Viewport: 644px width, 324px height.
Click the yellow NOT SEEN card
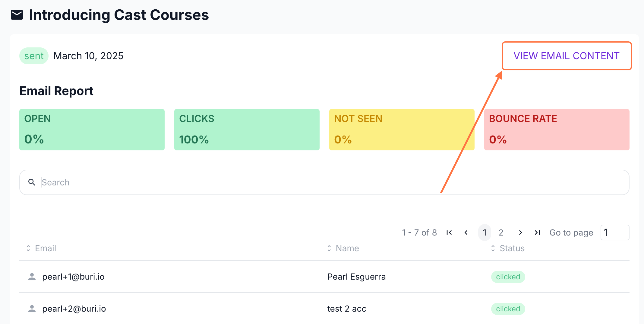[402, 130]
